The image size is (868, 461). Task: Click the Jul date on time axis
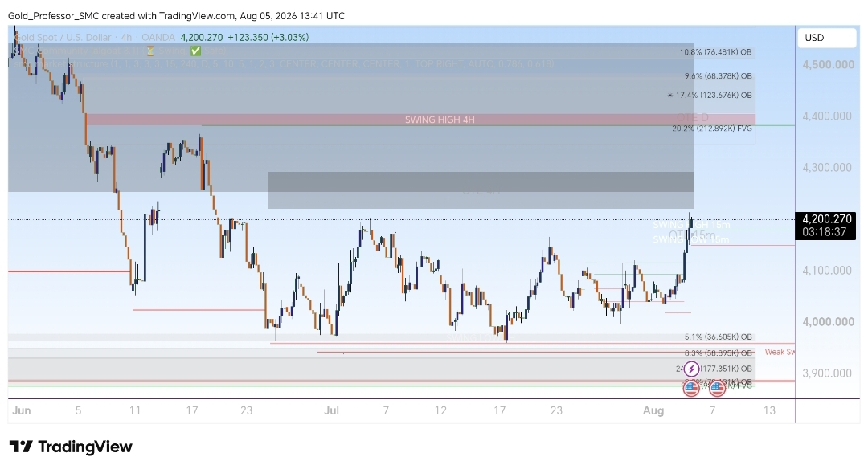pos(332,410)
